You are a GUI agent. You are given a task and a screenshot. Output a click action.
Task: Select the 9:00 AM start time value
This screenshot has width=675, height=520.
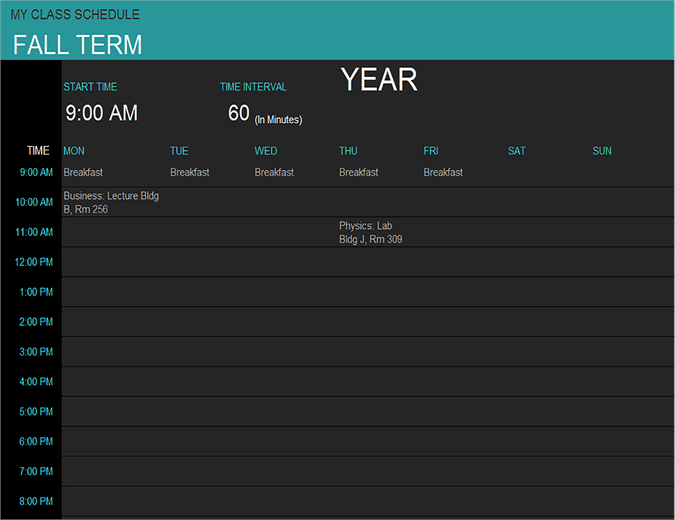pyautogui.click(x=101, y=114)
